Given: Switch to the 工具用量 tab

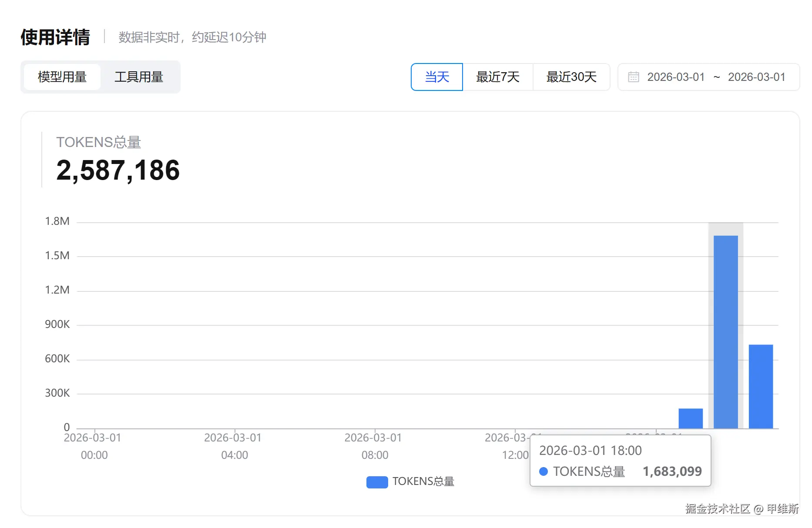Looking at the screenshot, I should pos(139,77).
